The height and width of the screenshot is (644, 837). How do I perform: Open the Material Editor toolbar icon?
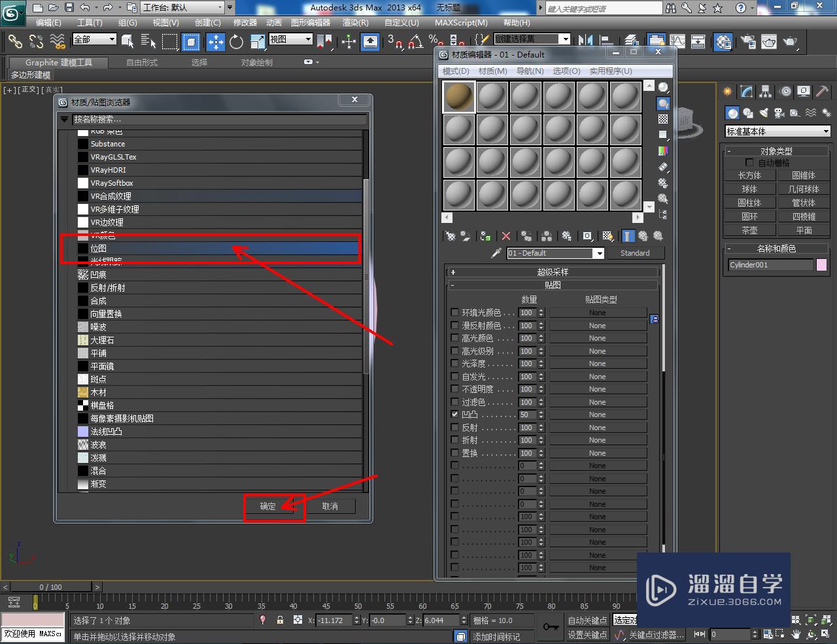723,42
